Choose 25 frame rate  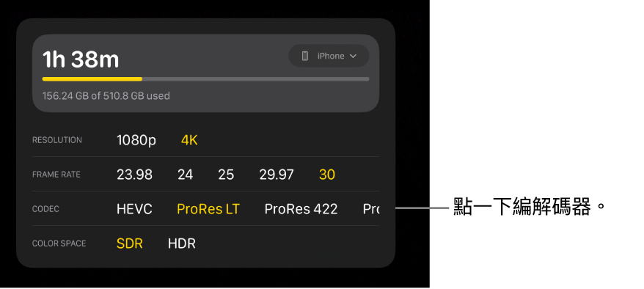click(x=226, y=175)
